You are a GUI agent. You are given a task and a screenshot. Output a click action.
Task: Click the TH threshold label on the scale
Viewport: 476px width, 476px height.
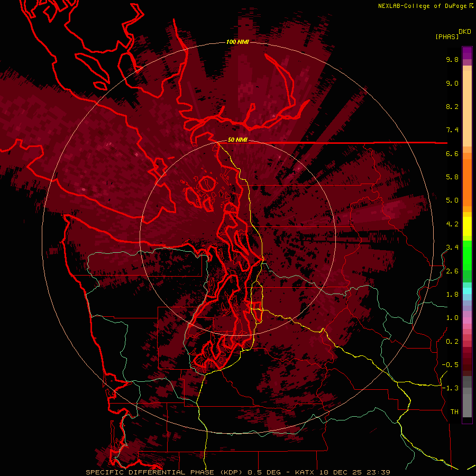(x=454, y=411)
